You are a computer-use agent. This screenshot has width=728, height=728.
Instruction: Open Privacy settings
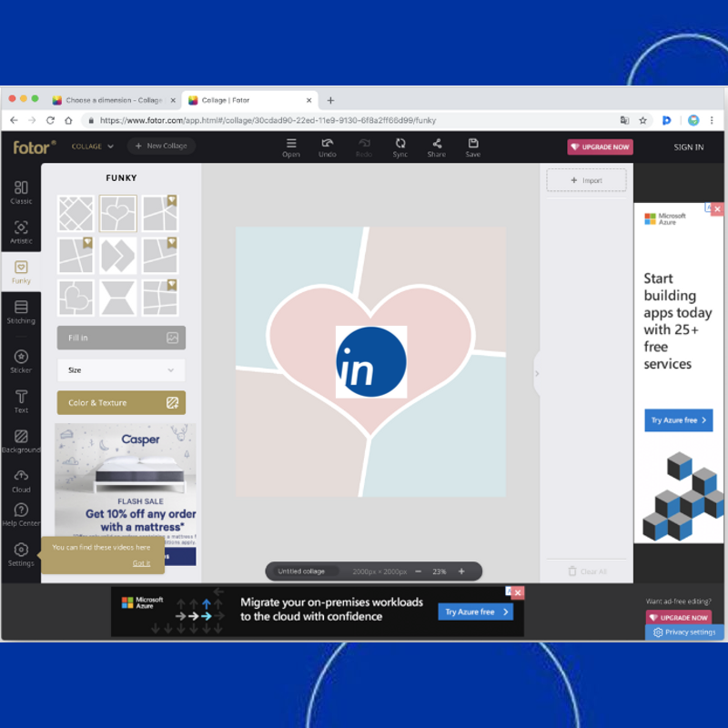point(684,632)
